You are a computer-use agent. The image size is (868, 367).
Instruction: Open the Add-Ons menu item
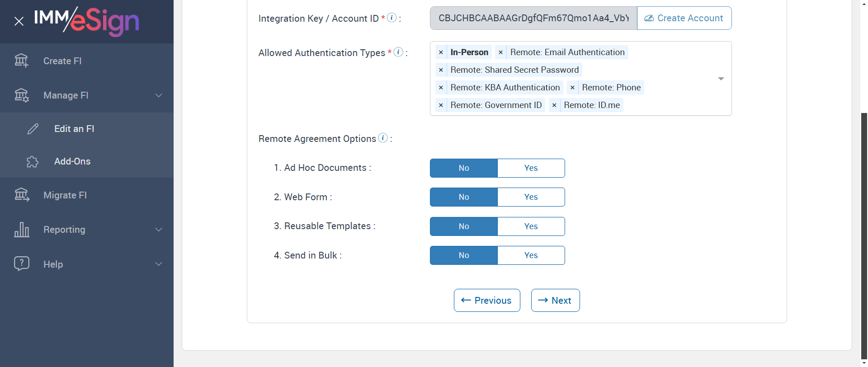click(72, 161)
